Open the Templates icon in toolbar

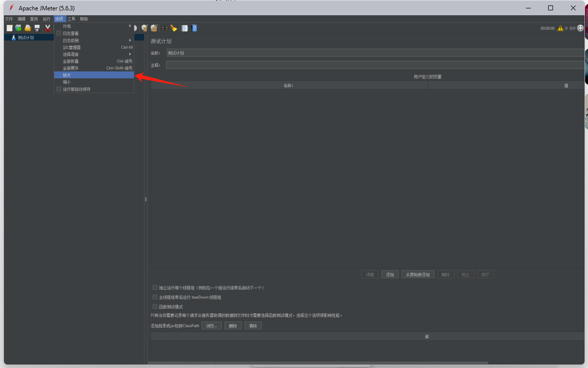tap(18, 28)
